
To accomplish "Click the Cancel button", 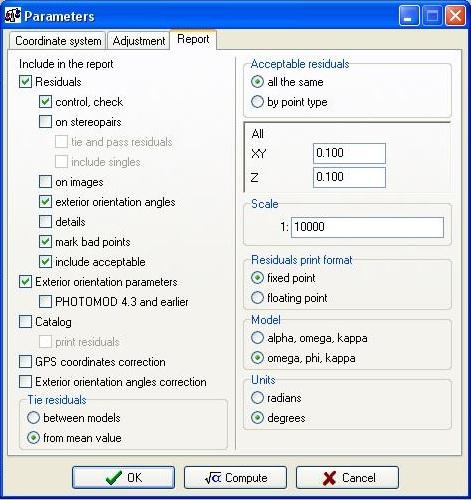I will [x=347, y=477].
